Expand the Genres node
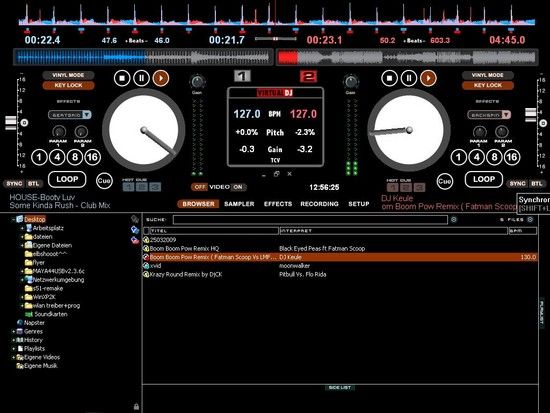This screenshot has width=550, height=413. click(13, 331)
